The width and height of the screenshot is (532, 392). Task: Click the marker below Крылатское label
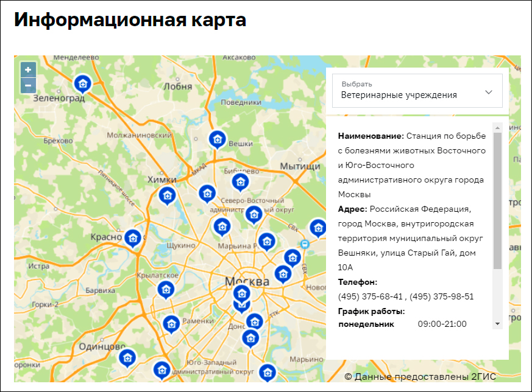(165, 290)
